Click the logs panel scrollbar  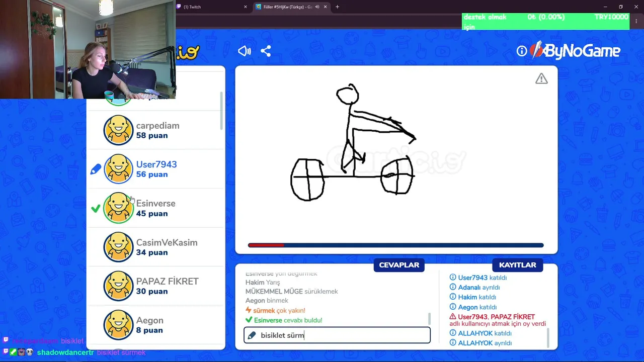point(547,337)
